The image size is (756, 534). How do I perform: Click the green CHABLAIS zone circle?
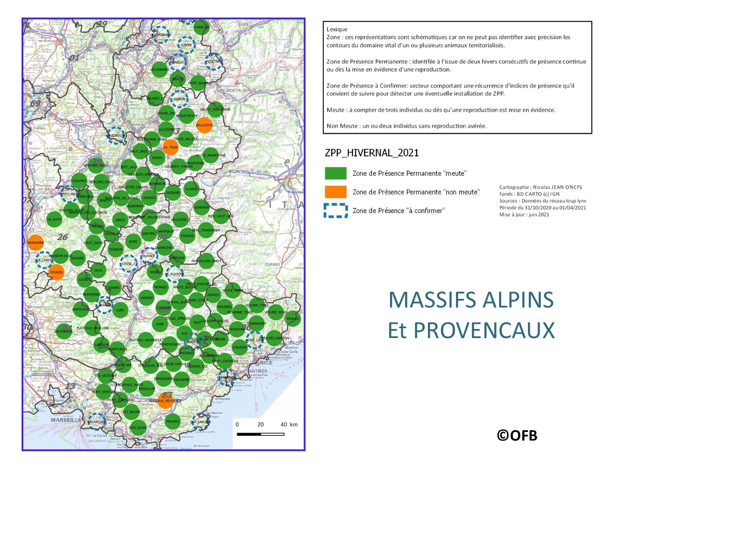[201, 27]
